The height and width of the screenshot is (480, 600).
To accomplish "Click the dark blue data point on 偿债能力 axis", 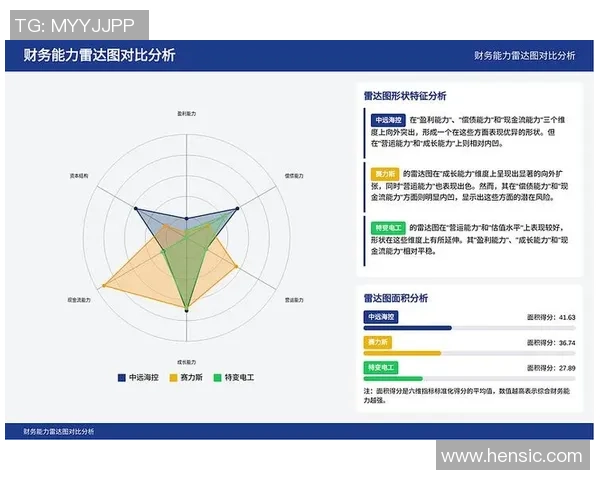I will tap(237, 209).
